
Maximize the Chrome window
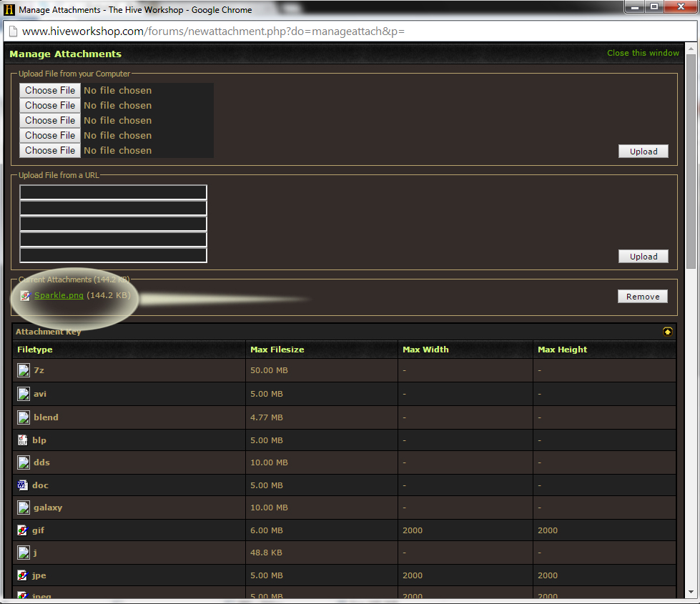click(654, 6)
